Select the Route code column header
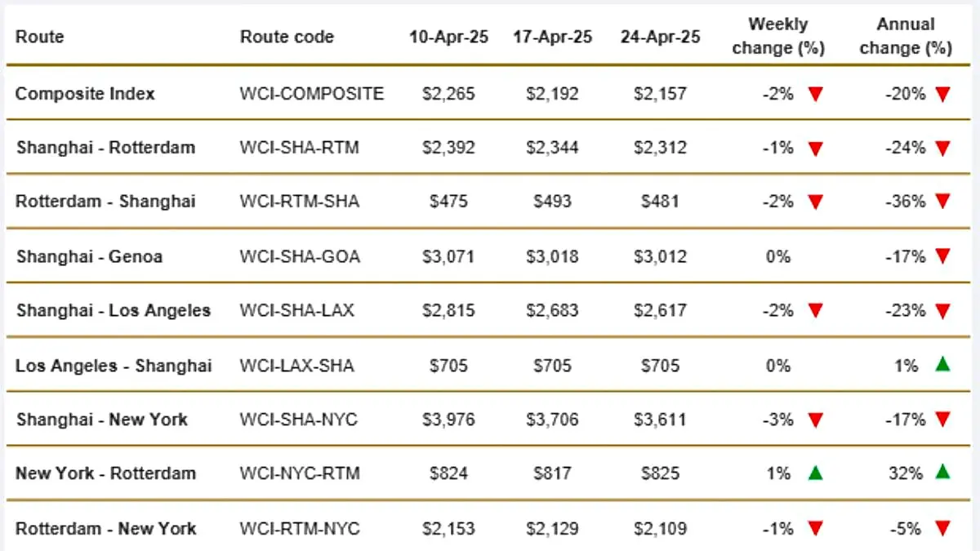 click(287, 37)
